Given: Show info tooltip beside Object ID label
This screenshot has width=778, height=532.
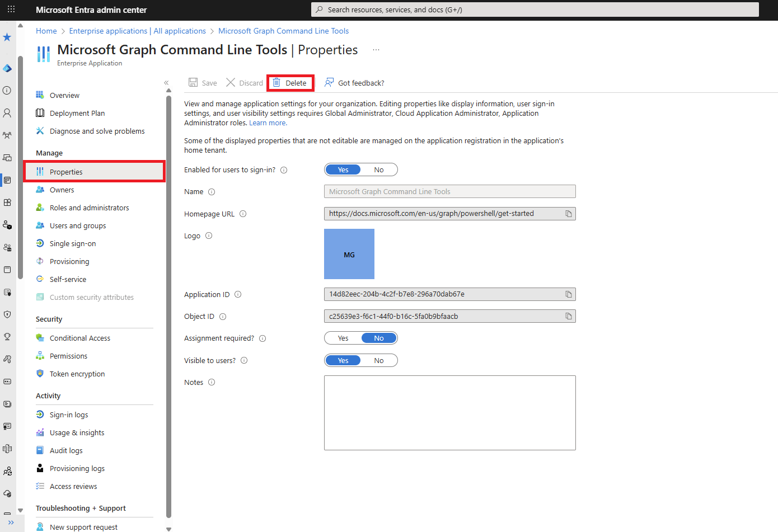Looking at the screenshot, I should (x=223, y=317).
